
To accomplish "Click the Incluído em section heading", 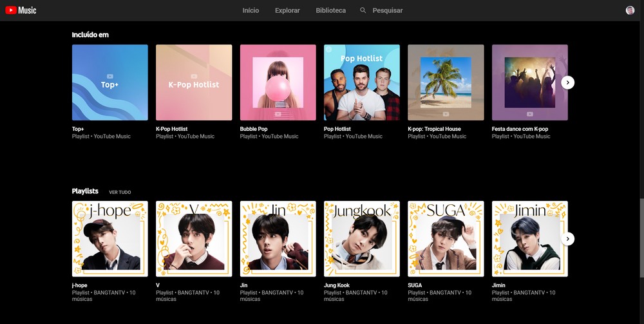I will coord(90,35).
